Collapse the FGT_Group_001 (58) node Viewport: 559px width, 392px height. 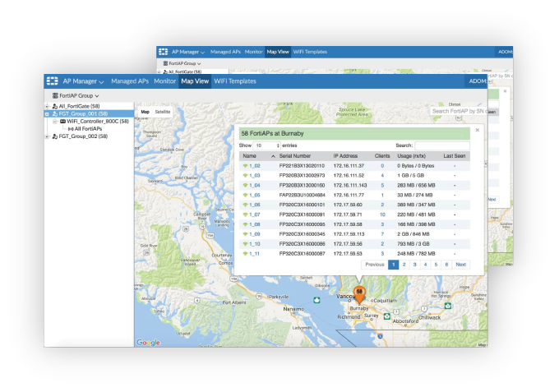47,114
